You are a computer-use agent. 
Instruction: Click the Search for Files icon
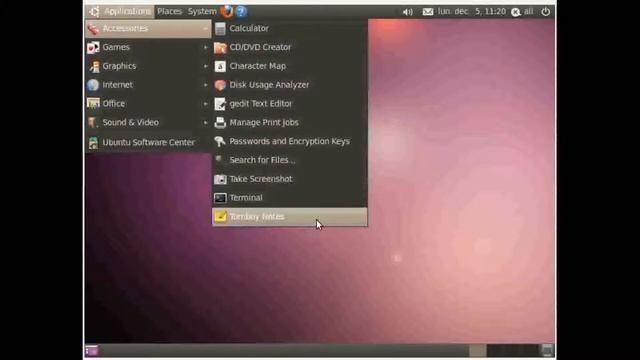(219, 160)
